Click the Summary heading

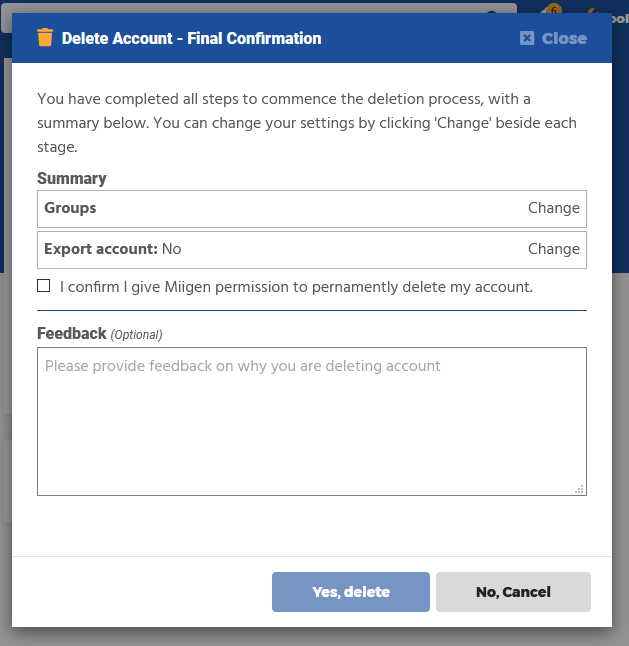[x=72, y=178]
